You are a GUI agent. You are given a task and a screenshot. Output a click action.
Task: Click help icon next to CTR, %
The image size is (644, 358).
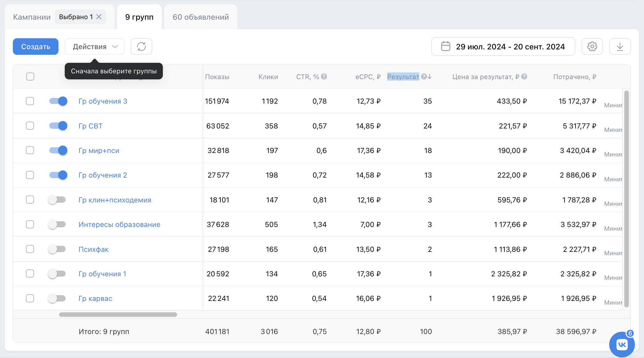tap(324, 77)
